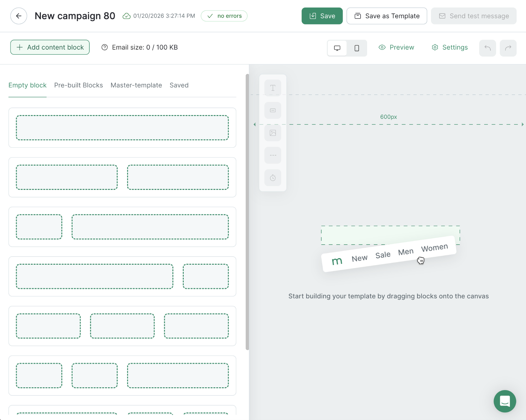526x420 pixels.
Task: Open email Preview
Action: [396, 47]
